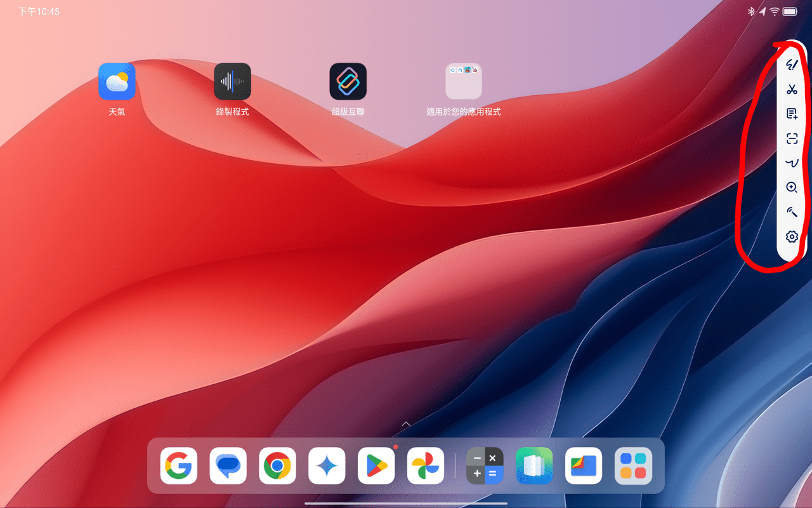Image resolution: width=812 pixels, height=508 pixels.
Task: Pick the squiggle line drawing tool
Action: tap(792, 163)
